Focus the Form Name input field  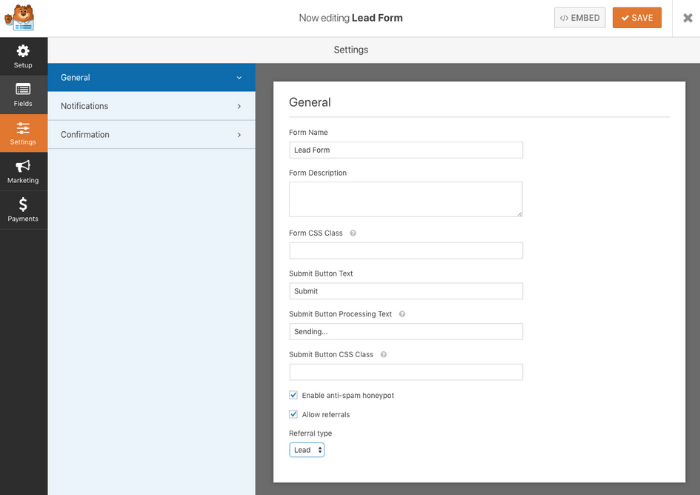(x=405, y=150)
